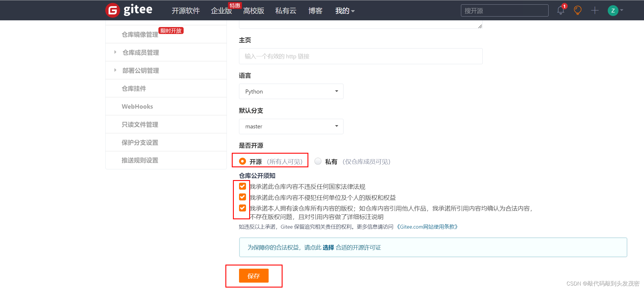Go to 企业版 in top navigation
Viewport: 644px width, 289px height.
point(221,11)
